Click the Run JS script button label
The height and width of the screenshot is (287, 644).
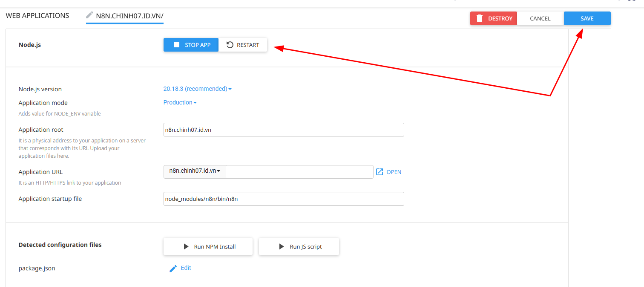point(306,246)
